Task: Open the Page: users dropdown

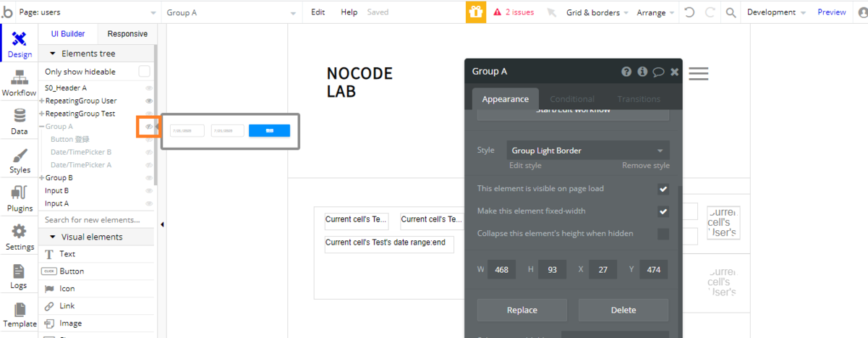Action: [x=87, y=12]
